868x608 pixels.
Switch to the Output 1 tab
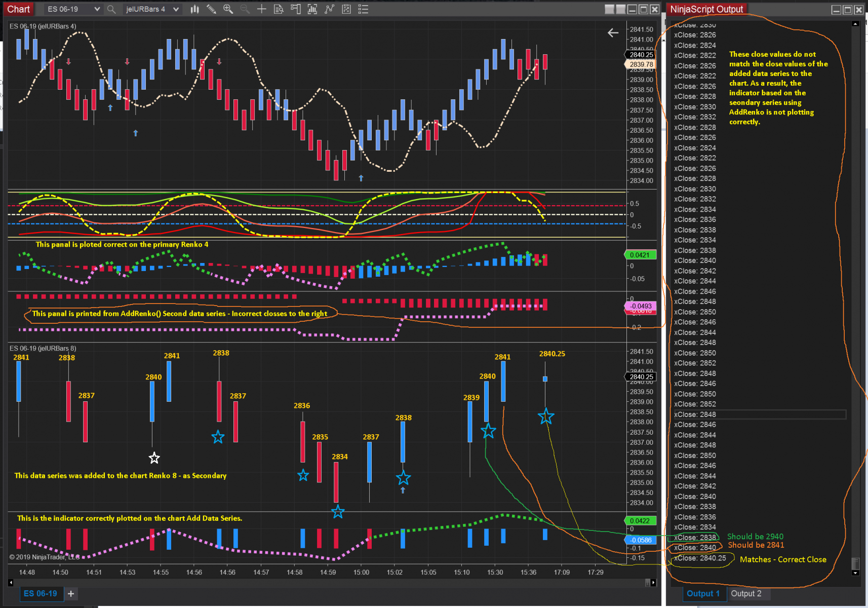click(x=703, y=593)
